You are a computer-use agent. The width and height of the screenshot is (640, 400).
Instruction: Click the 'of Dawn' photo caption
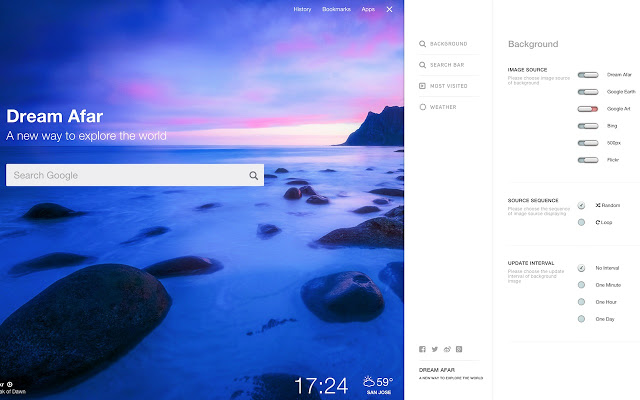(x=16, y=391)
